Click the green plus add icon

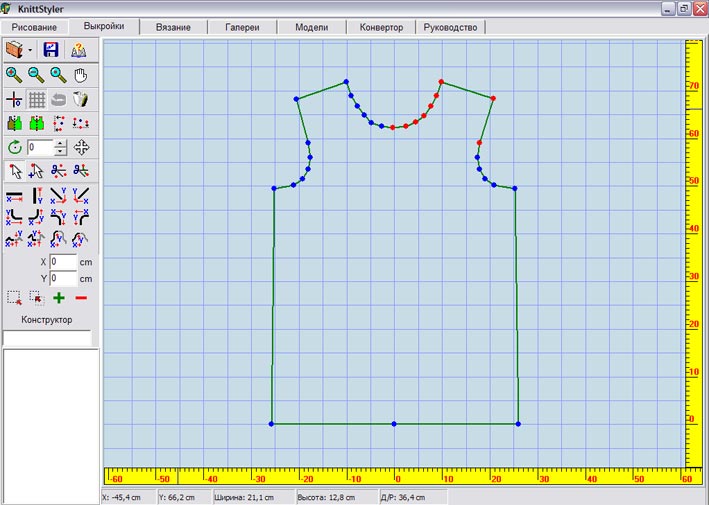pyautogui.click(x=59, y=297)
